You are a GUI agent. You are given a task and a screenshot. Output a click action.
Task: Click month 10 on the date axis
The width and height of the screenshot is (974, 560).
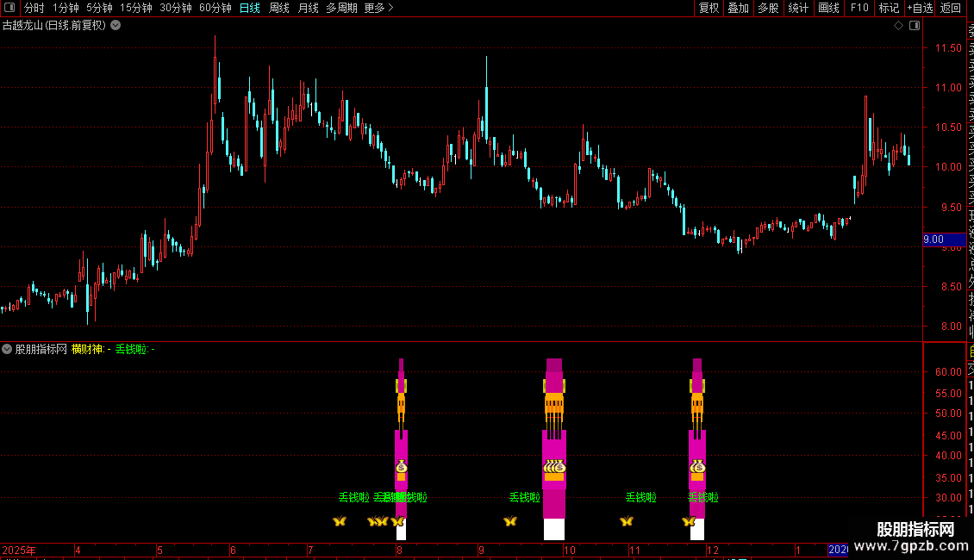pyautogui.click(x=570, y=550)
